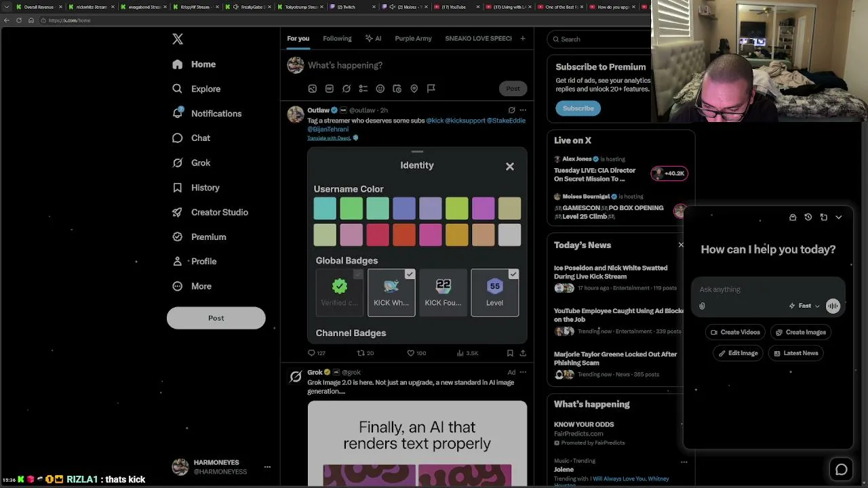Select the For you tab
The height and width of the screenshot is (488, 868).
[298, 39]
